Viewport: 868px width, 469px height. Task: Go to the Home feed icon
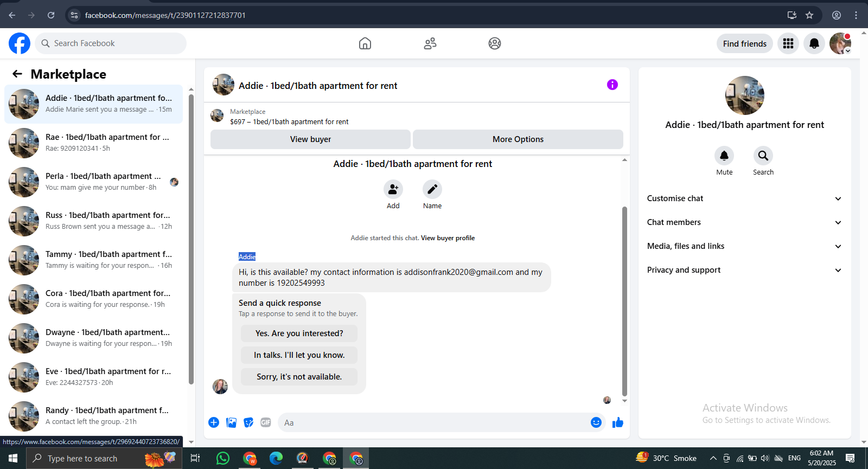[x=365, y=43]
